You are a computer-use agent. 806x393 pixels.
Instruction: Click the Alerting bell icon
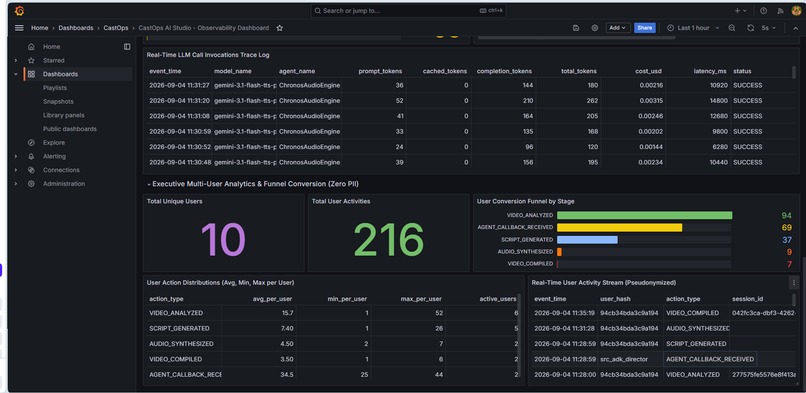31,156
